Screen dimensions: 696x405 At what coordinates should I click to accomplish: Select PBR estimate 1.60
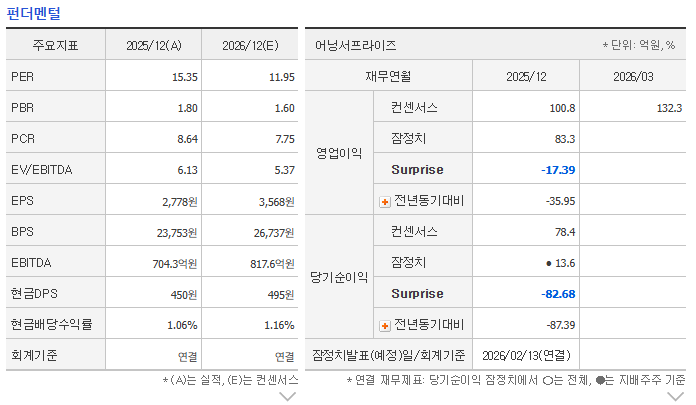[285, 108]
